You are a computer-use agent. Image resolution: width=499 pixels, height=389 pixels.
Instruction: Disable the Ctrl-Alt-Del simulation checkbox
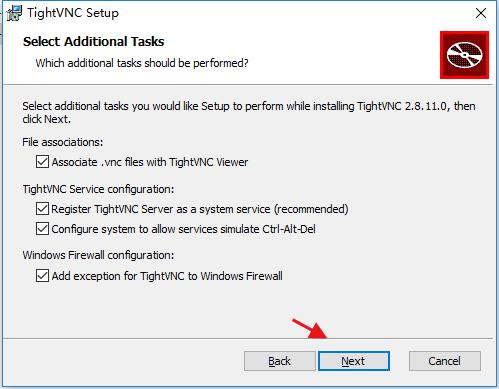coord(42,229)
